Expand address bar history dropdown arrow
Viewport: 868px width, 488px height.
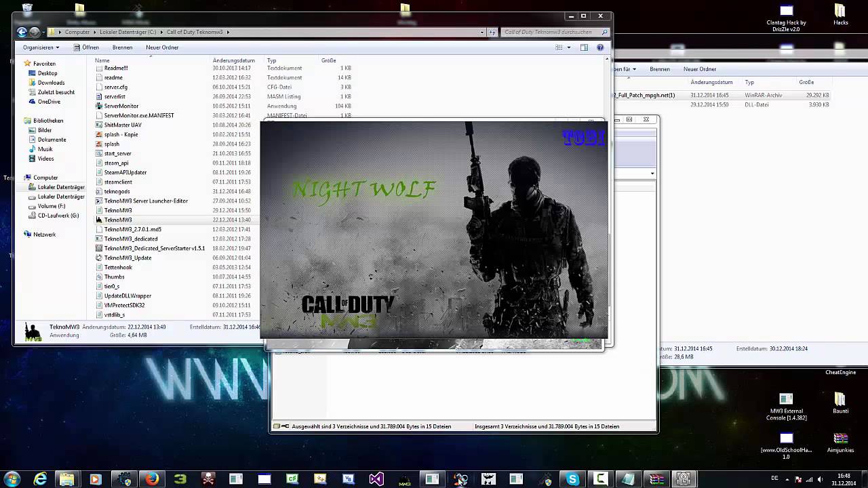point(482,32)
